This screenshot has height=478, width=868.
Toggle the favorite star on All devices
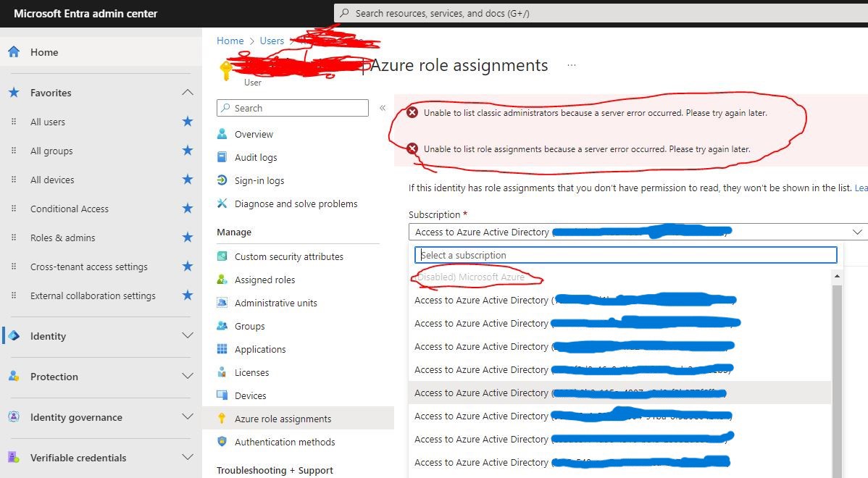187,180
